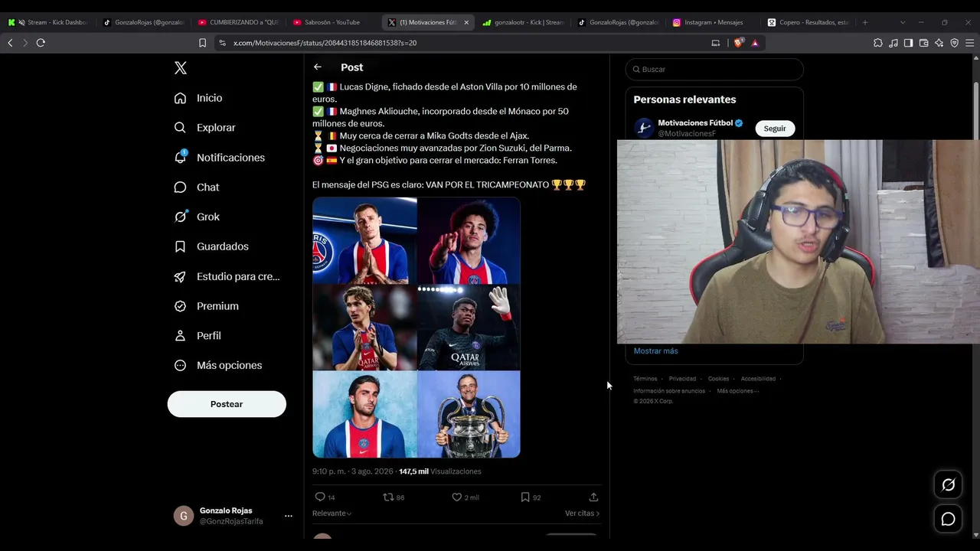980x551 pixels.
Task: Follow Motivaciones Fútbol with Seguir button
Action: click(x=775, y=129)
